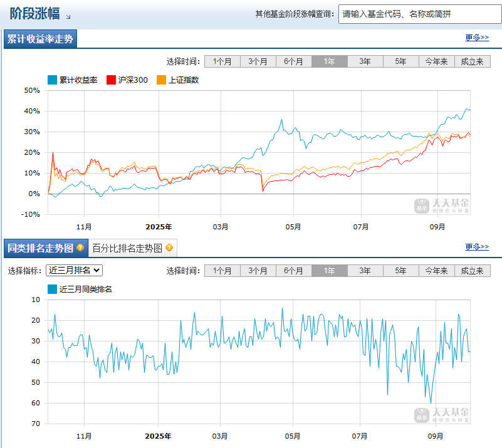502x448 pixels.
Task: Set ranking chart period to 成立来
Action: (x=473, y=271)
